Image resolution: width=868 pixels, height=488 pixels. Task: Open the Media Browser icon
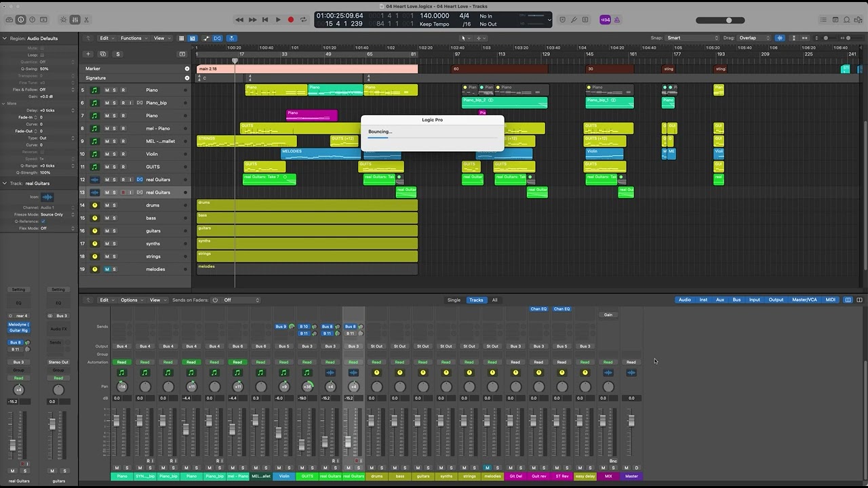pos(859,20)
